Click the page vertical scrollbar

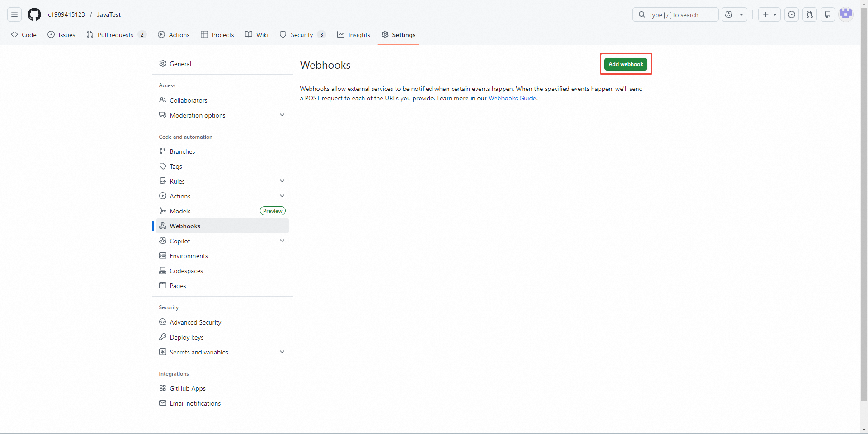pos(864,203)
